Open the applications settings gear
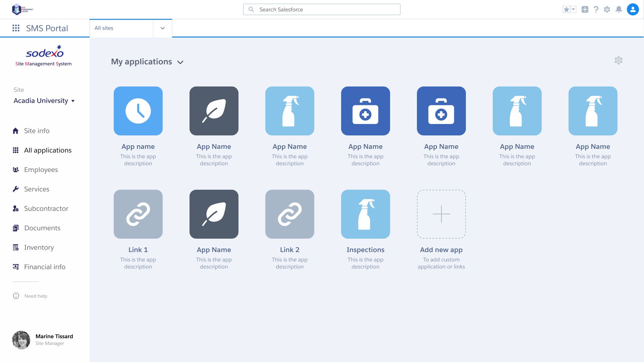The height and width of the screenshot is (362, 644). (619, 60)
